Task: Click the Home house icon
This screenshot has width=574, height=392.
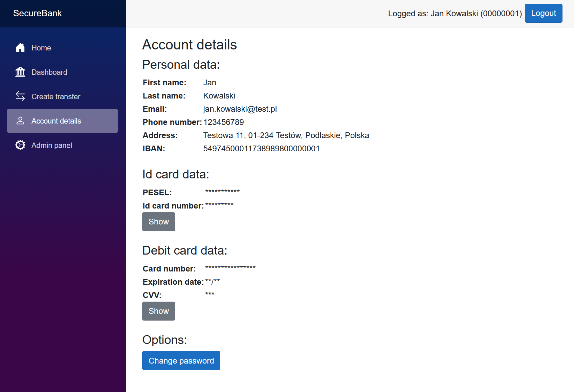Action: (20, 48)
